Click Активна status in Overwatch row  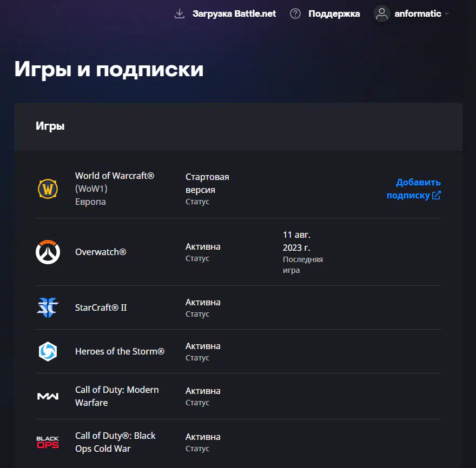[x=203, y=246]
